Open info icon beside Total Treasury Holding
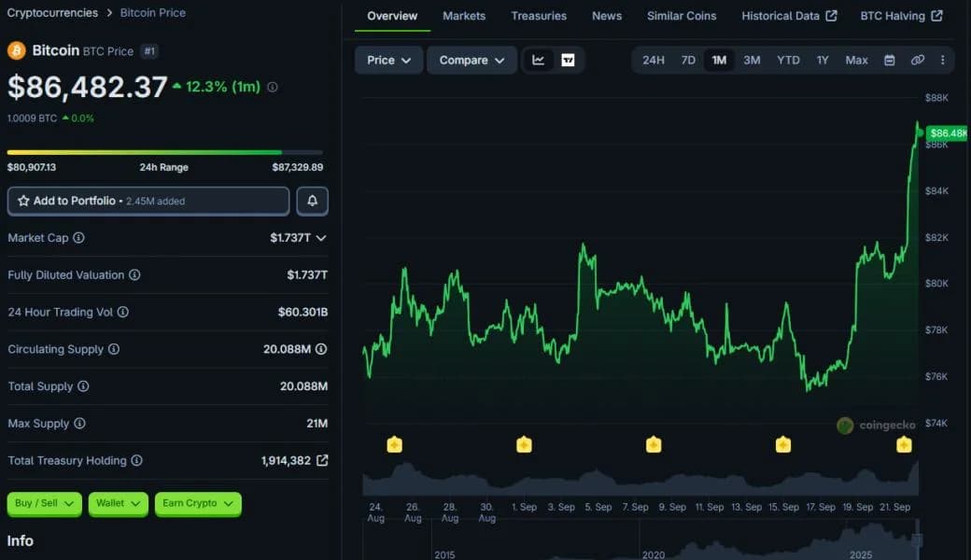 137,460
